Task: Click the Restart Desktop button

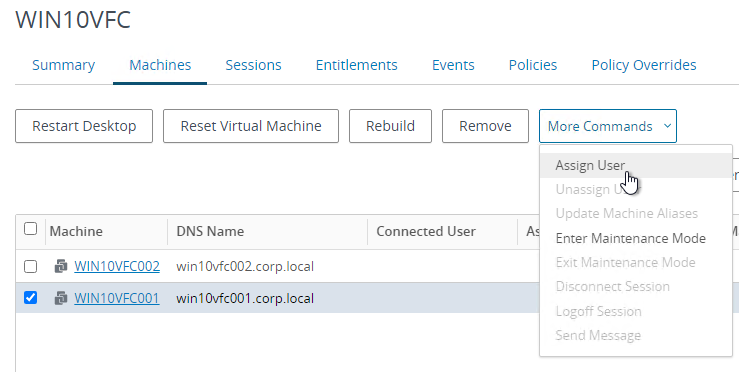Action: (84, 126)
